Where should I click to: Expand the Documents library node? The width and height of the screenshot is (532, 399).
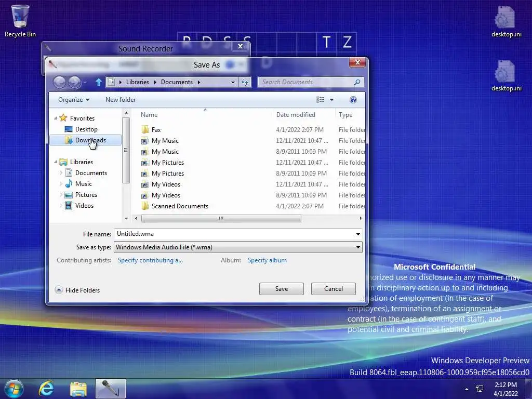[x=61, y=172]
